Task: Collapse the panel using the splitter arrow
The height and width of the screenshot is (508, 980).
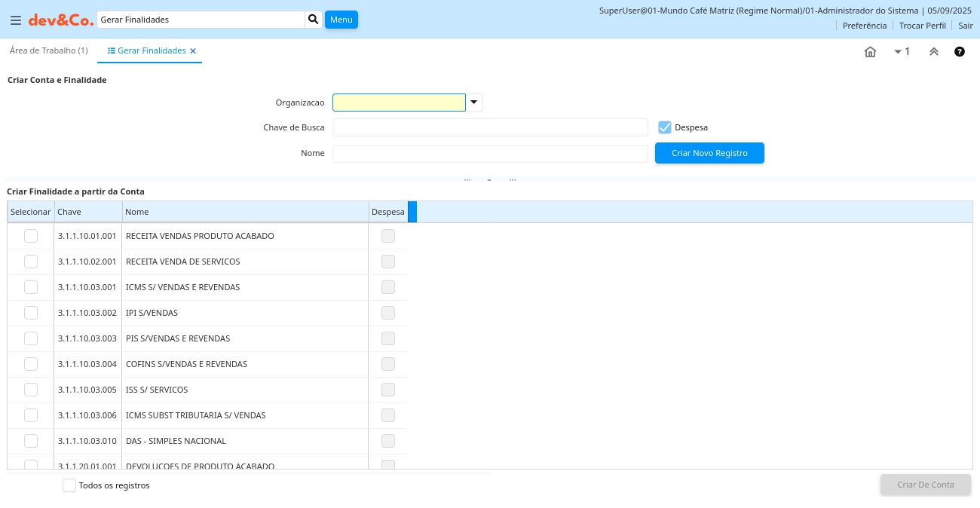Action: 489,180
